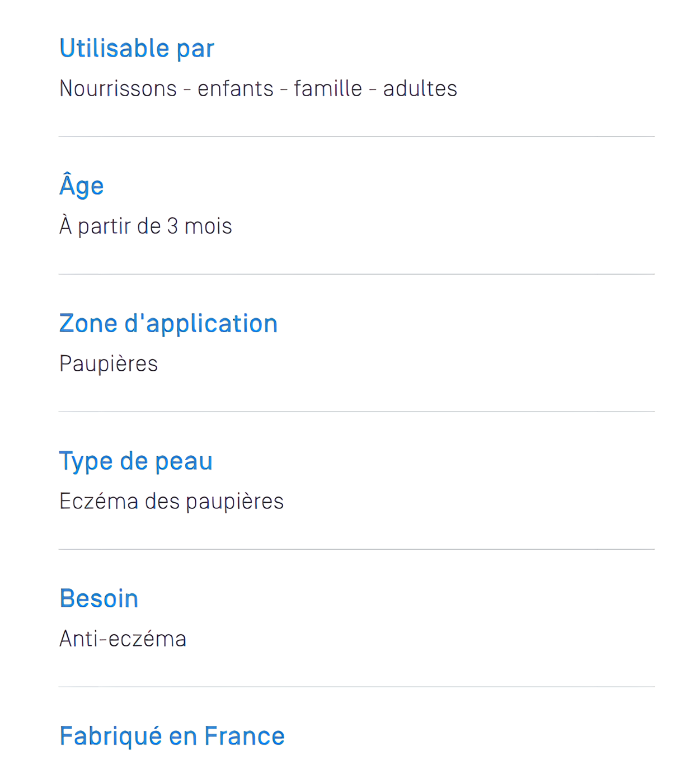The height and width of the screenshot is (784, 695).
Task: Click the word 'Nourrissons' in the list
Action: click(x=118, y=88)
